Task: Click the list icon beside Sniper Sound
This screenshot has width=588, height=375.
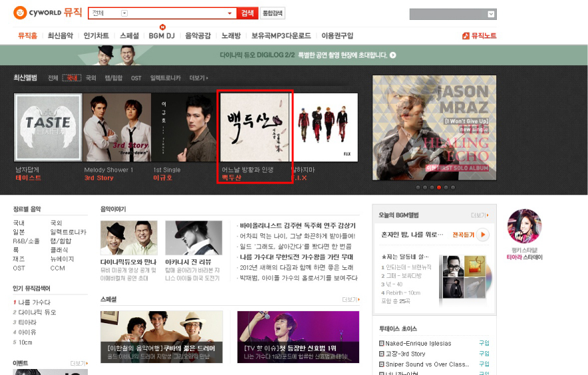Action: click(x=382, y=364)
